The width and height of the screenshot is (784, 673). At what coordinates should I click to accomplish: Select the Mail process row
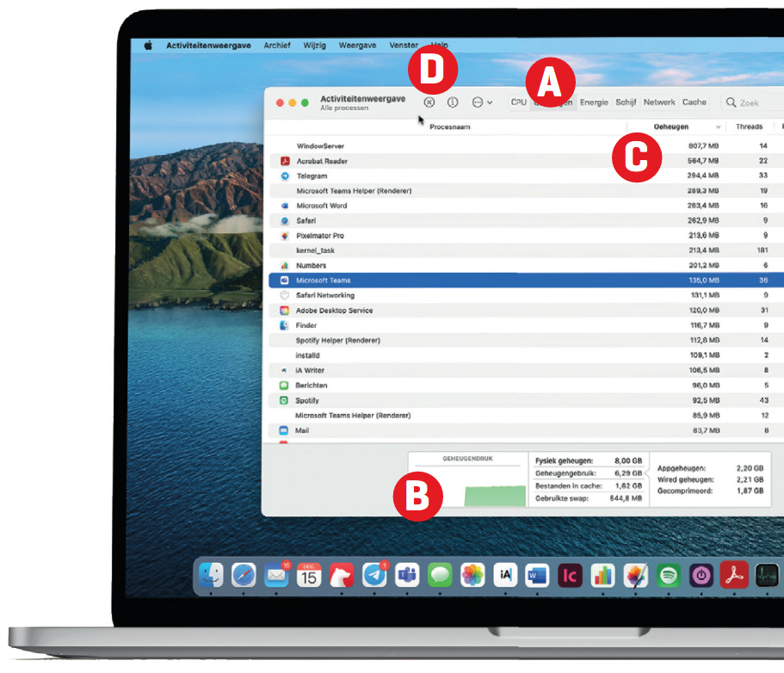[526, 430]
